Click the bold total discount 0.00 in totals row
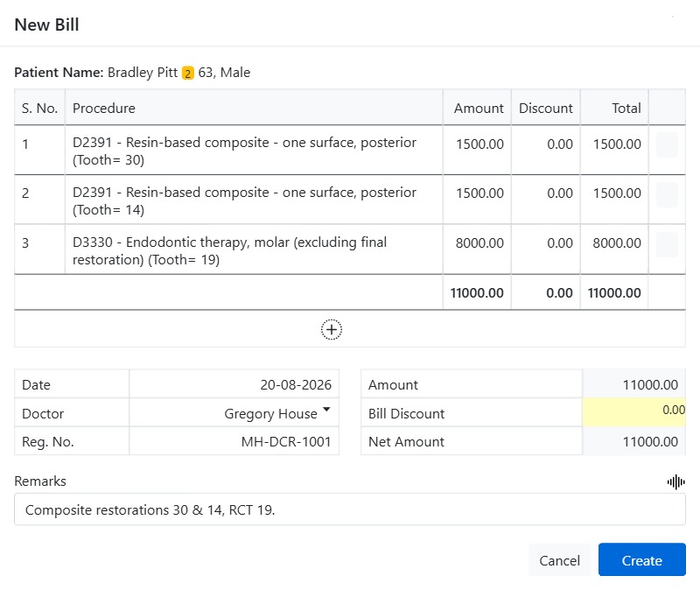Viewport: 700px width, 590px height. 559,293
